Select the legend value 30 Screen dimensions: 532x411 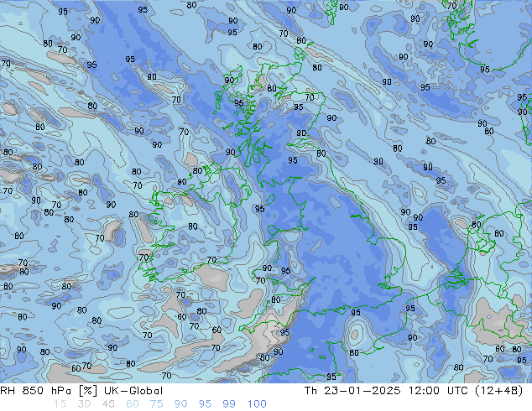[x=84, y=404]
